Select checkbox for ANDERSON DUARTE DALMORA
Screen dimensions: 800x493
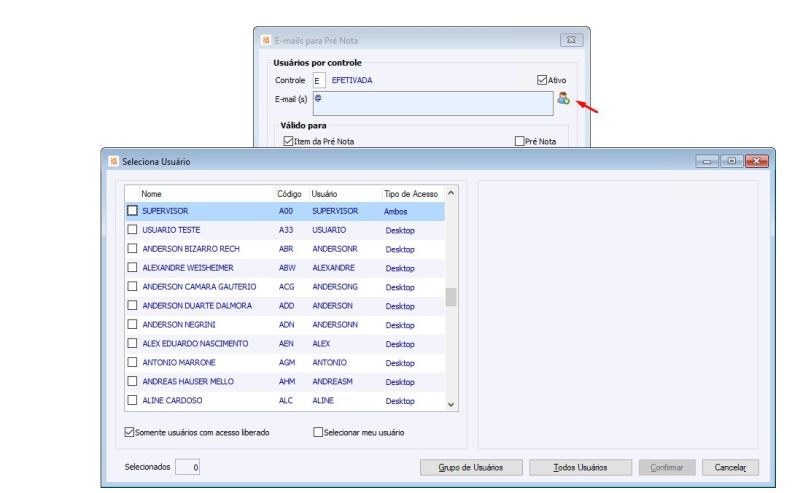[132, 305]
